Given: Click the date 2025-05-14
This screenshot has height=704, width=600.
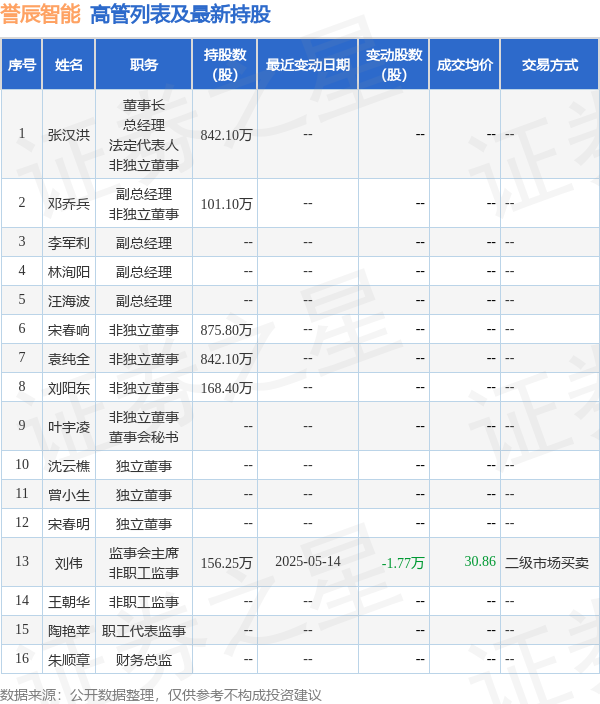Looking at the screenshot, I should point(308,562).
